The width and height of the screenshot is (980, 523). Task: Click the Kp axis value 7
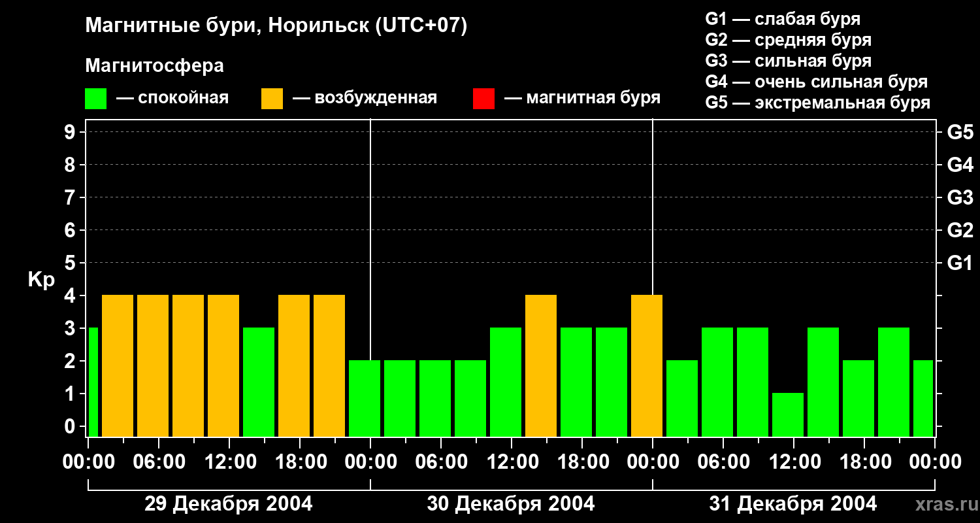(x=71, y=197)
